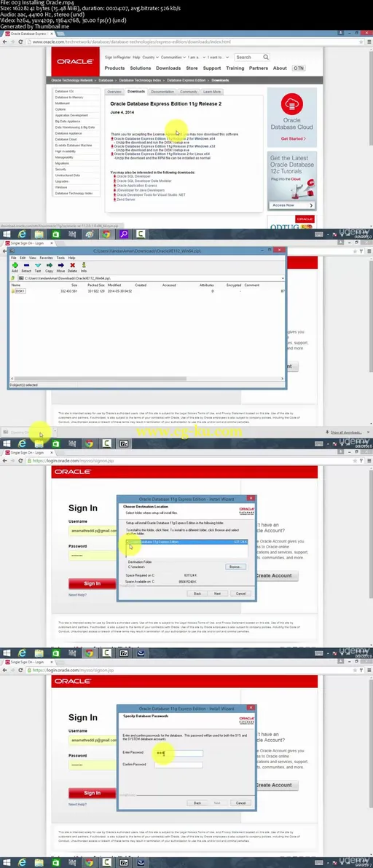
Task: Open the Favorites menu in 7-Zip
Action: [47, 258]
